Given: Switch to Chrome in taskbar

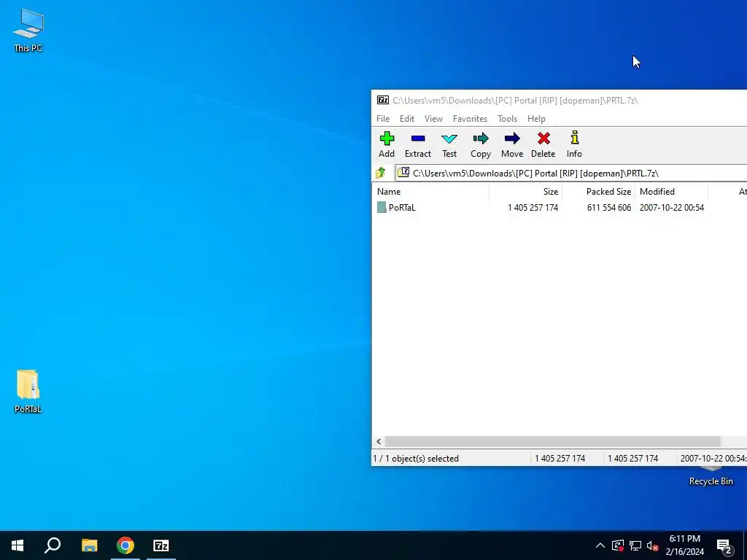Looking at the screenshot, I should [125, 545].
